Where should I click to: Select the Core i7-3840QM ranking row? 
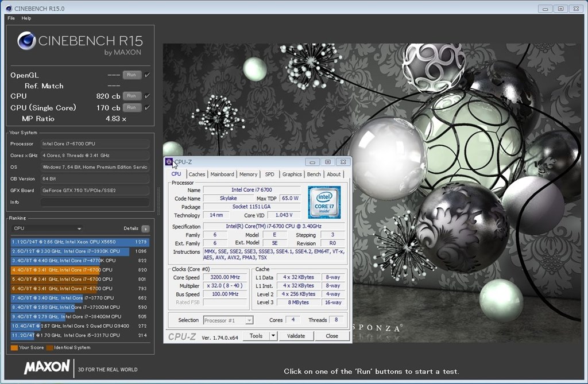[x=80, y=317]
